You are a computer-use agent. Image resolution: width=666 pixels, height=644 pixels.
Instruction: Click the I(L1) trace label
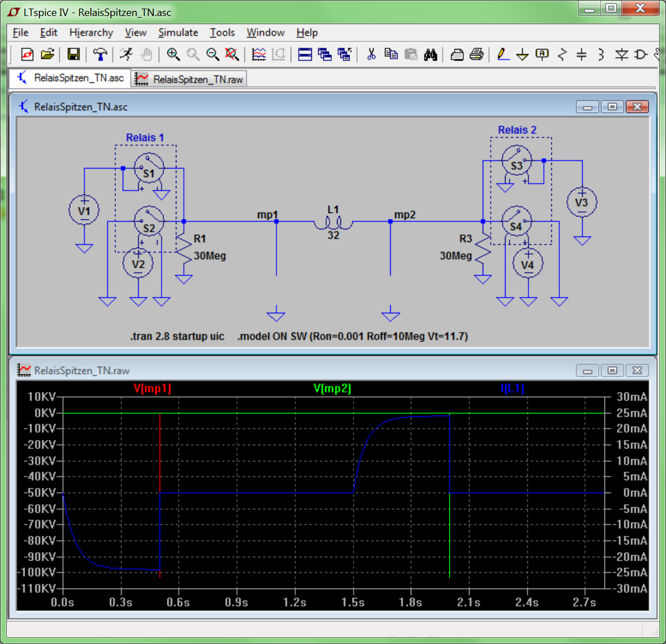click(x=512, y=389)
